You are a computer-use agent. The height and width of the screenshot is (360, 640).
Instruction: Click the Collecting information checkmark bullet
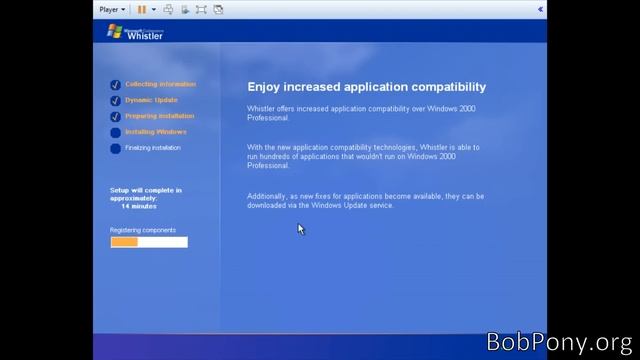(x=116, y=85)
